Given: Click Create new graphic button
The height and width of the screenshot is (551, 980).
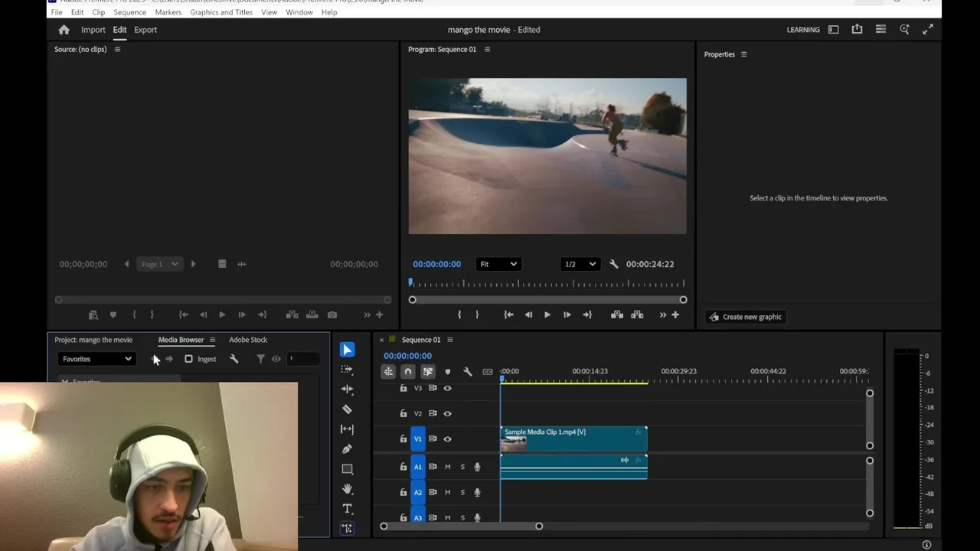Looking at the screenshot, I should pos(745,317).
